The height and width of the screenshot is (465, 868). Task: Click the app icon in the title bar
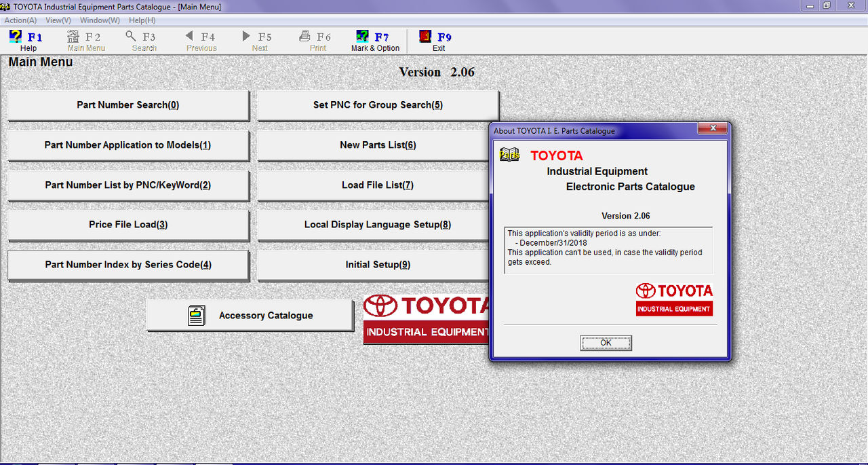click(x=6, y=6)
